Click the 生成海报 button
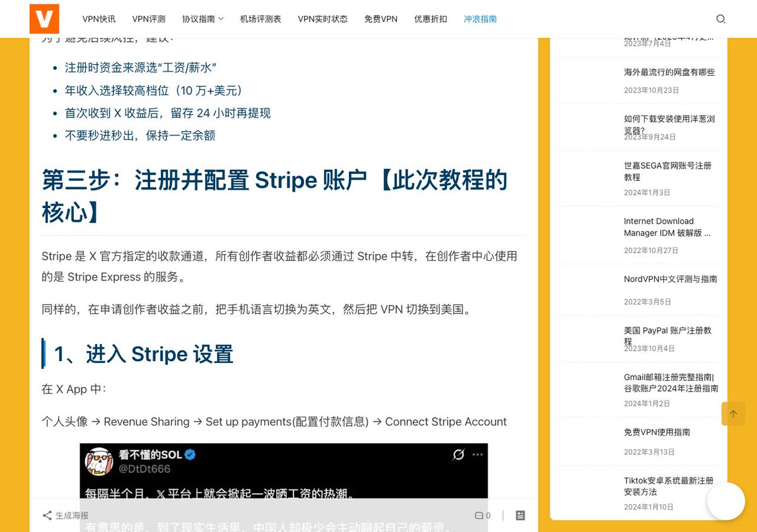 (72, 515)
